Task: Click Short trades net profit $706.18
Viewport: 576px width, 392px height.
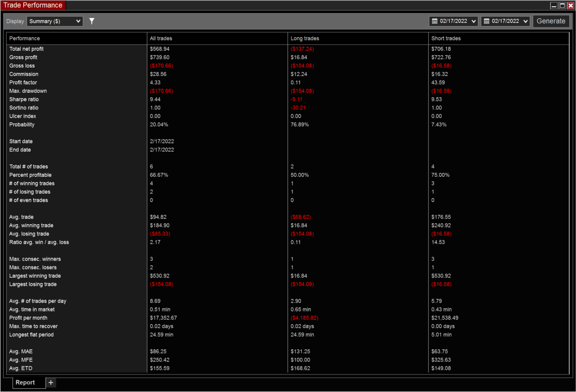Action: click(x=441, y=49)
